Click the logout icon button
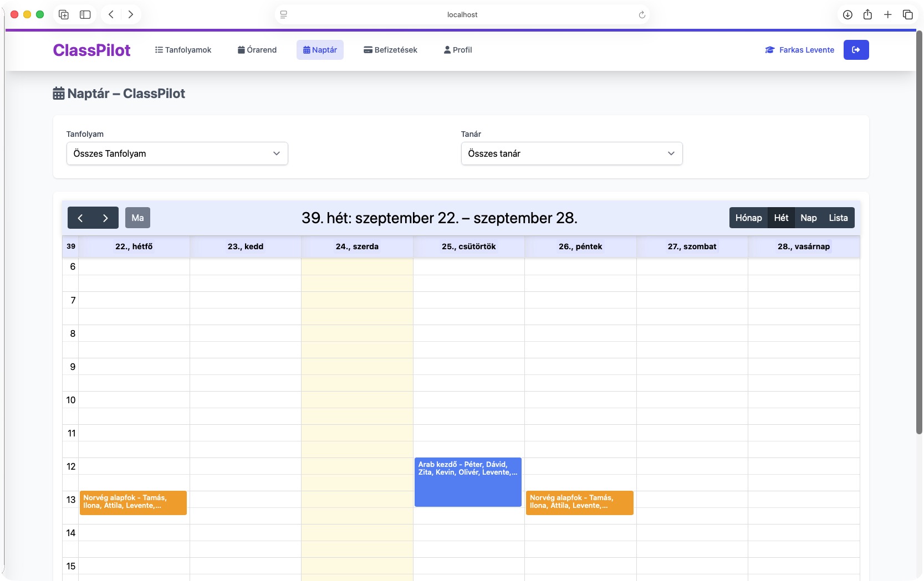Image resolution: width=924 pixels, height=581 pixels. click(856, 50)
